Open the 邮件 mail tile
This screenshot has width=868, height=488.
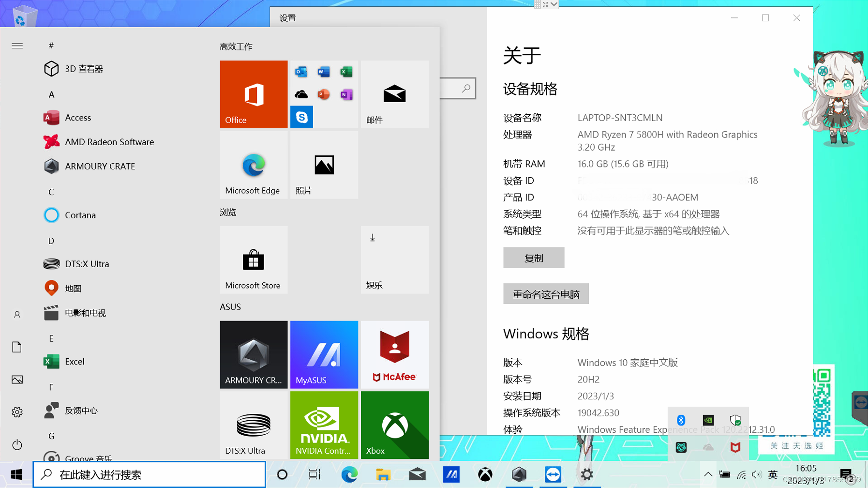tap(395, 94)
